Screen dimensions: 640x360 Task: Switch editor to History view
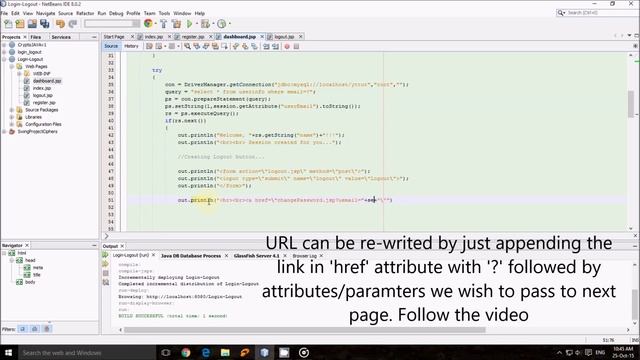tap(131, 47)
